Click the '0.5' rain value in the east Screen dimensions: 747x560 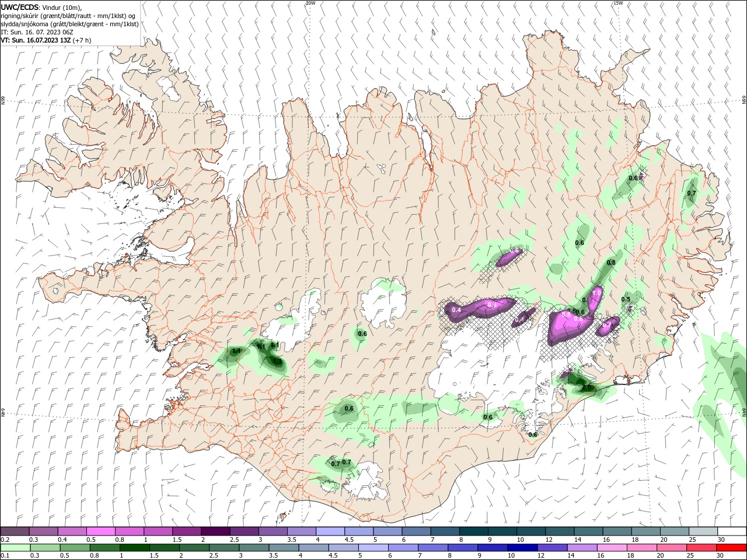coord(626,299)
